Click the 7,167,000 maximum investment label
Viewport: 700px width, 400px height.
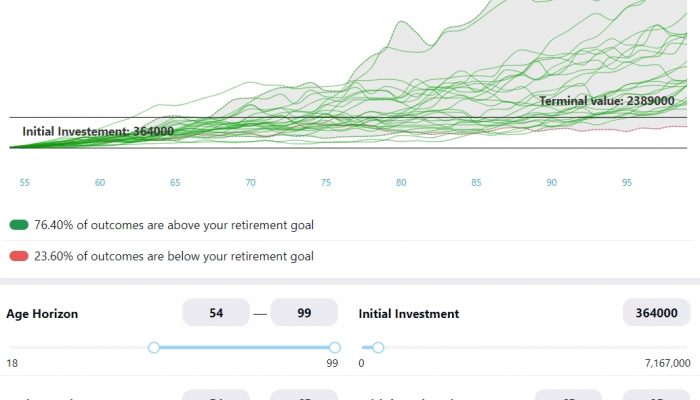667,364
